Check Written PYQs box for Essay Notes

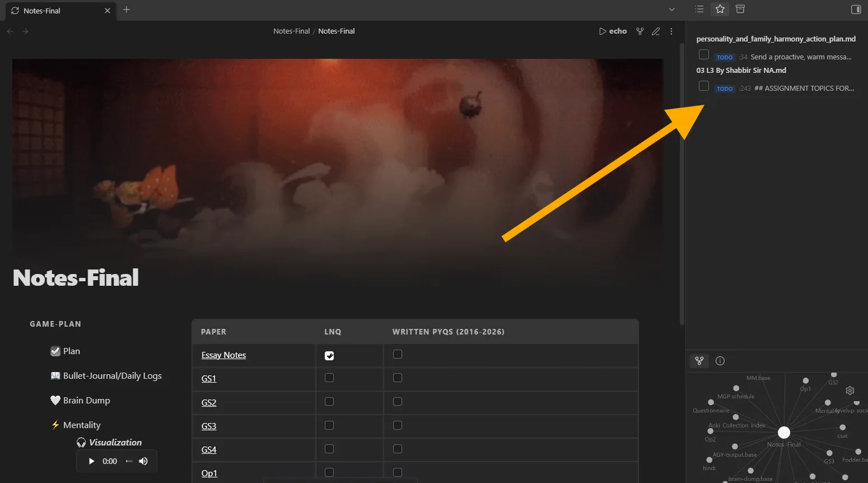tap(398, 354)
